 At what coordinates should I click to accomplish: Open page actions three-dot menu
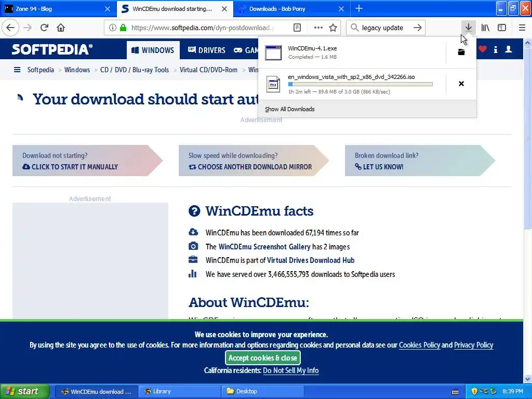click(318, 28)
